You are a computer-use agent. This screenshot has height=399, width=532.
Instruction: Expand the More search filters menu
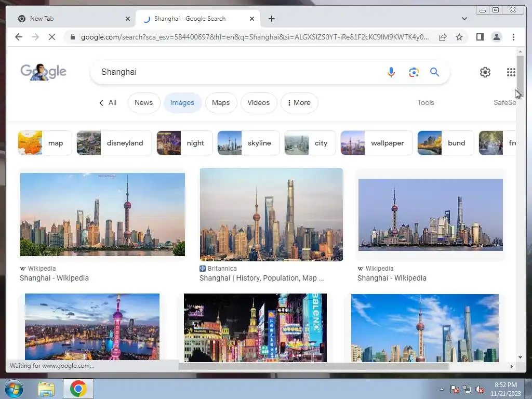(299, 102)
